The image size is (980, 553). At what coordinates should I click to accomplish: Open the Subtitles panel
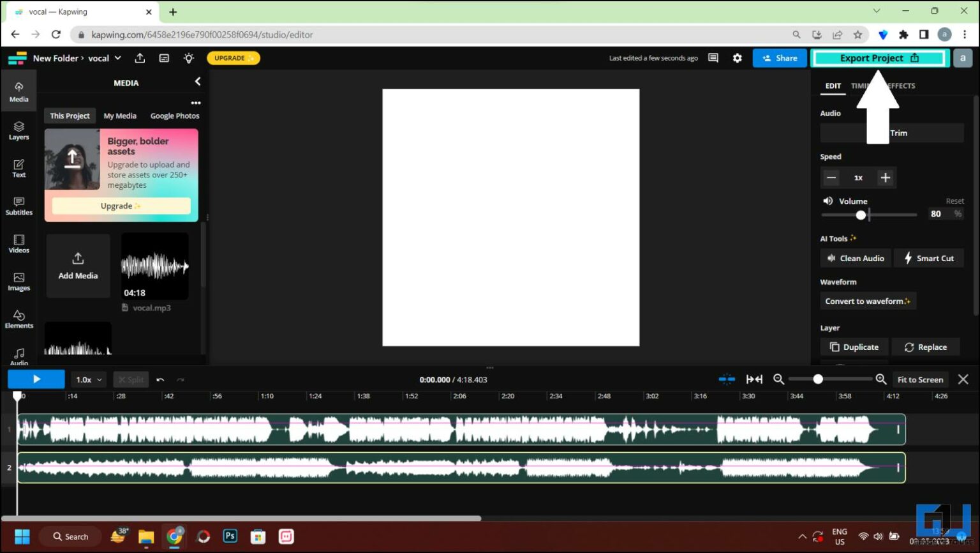click(x=19, y=206)
